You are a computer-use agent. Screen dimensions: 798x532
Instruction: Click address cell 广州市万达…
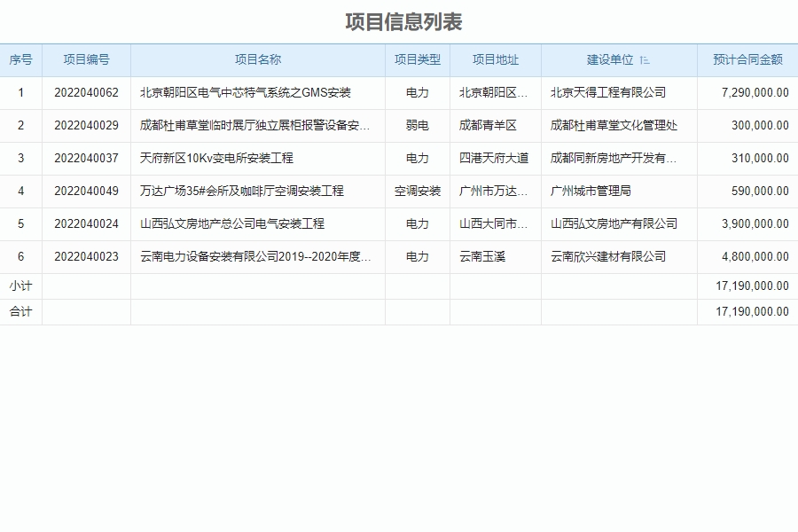(493, 191)
